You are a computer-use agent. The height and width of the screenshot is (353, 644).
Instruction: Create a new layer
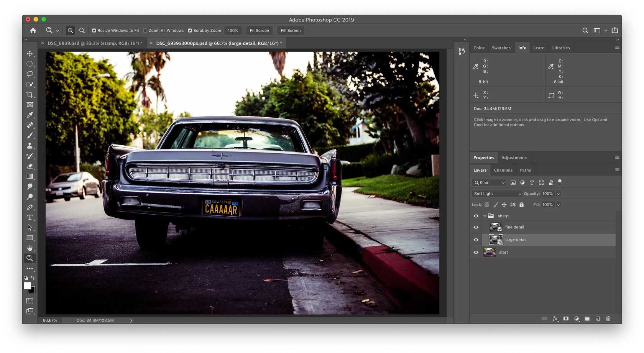(598, 319)
